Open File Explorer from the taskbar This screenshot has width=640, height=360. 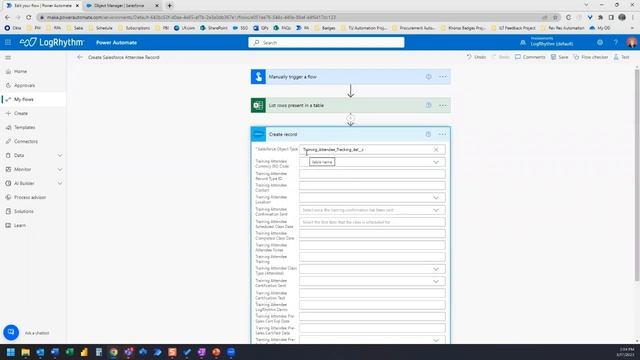pyautogui.click(x=25, y=352)
